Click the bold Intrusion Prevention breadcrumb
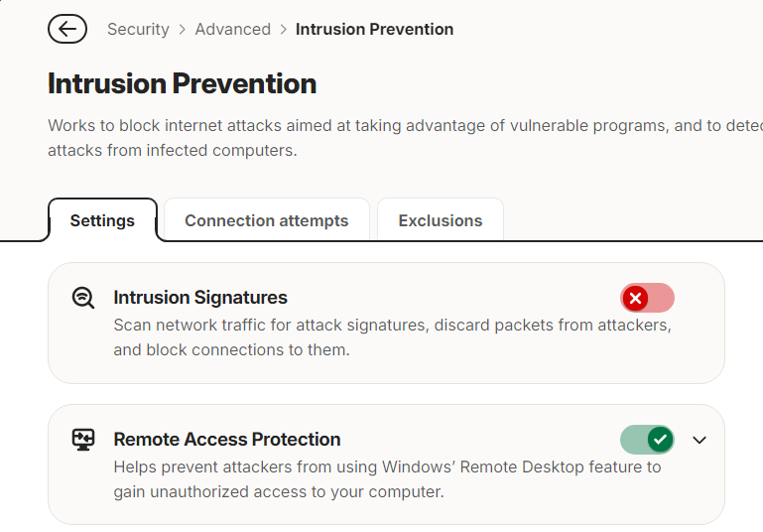 [374, 29]
